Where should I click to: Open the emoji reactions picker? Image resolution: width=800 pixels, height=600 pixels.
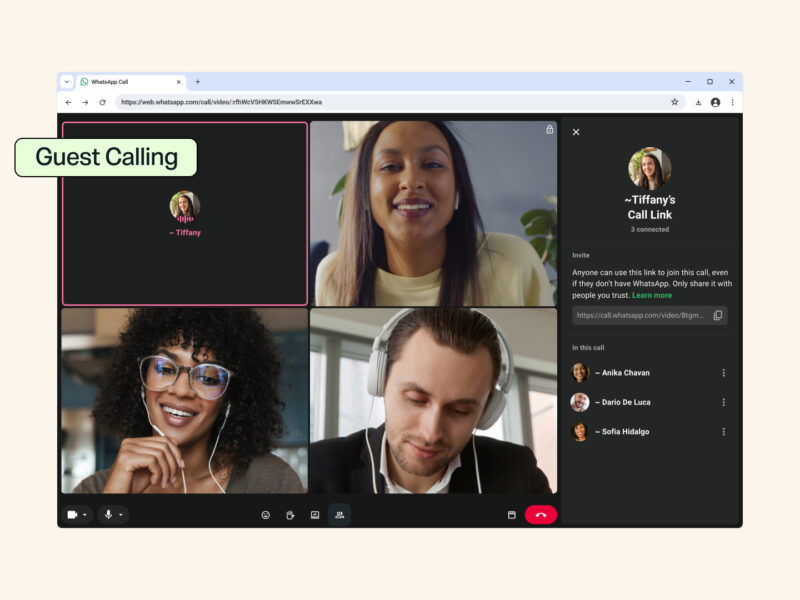pyautogui.click(x=265, y=515)
